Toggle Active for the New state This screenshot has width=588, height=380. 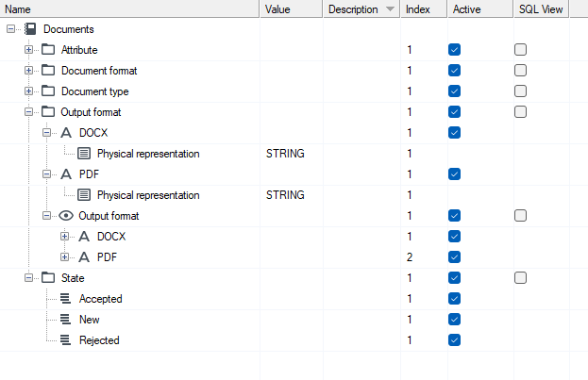(454, 320)
